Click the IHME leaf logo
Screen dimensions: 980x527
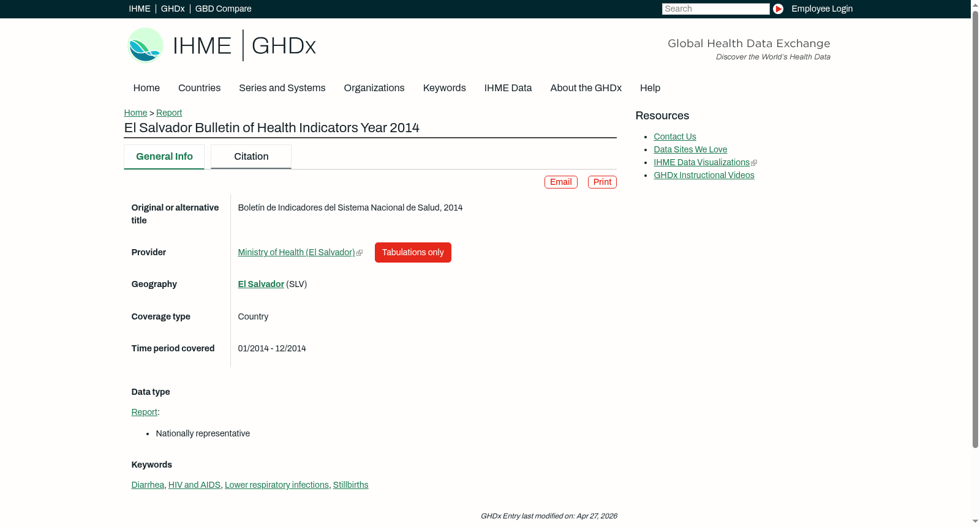pos(145,45)
